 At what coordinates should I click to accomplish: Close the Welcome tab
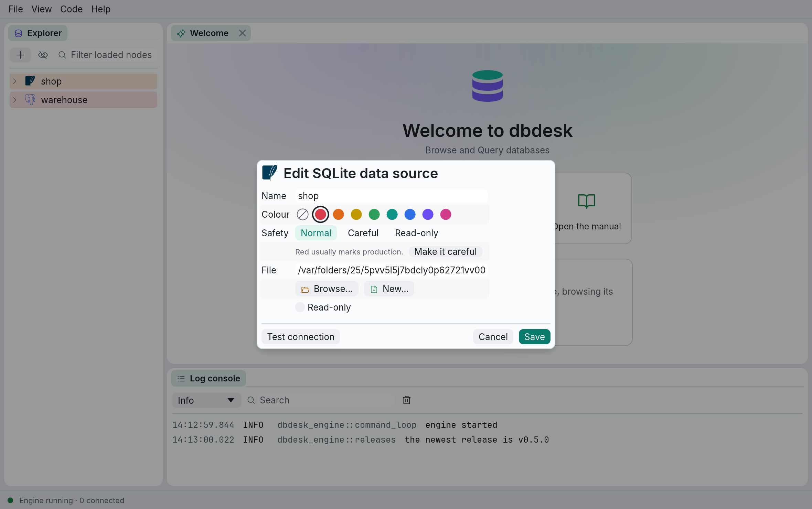(x=242, y=33)
